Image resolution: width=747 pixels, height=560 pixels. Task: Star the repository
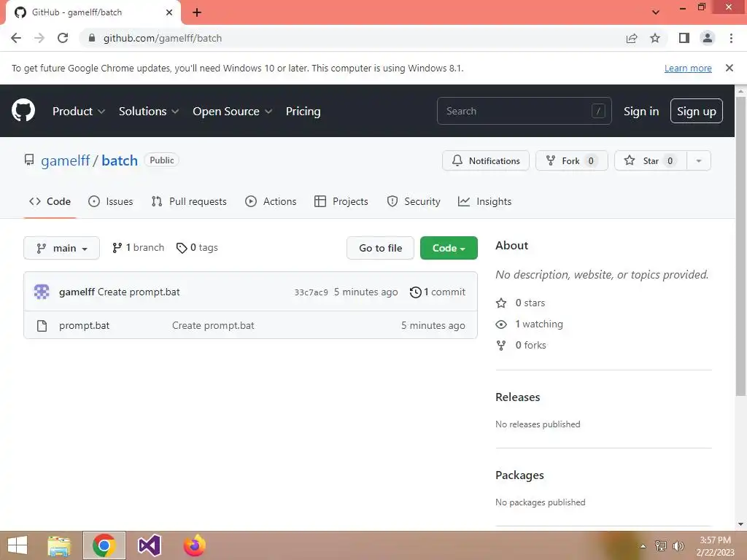[651, 160]
